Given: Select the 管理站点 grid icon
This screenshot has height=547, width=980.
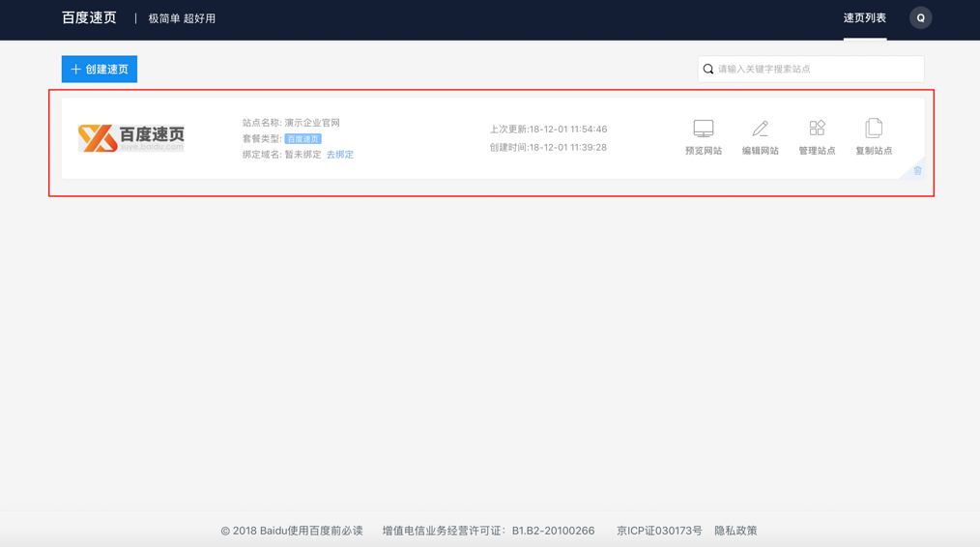Looking at the screenshot, I should pyautogui.click(x=817, y=129).
